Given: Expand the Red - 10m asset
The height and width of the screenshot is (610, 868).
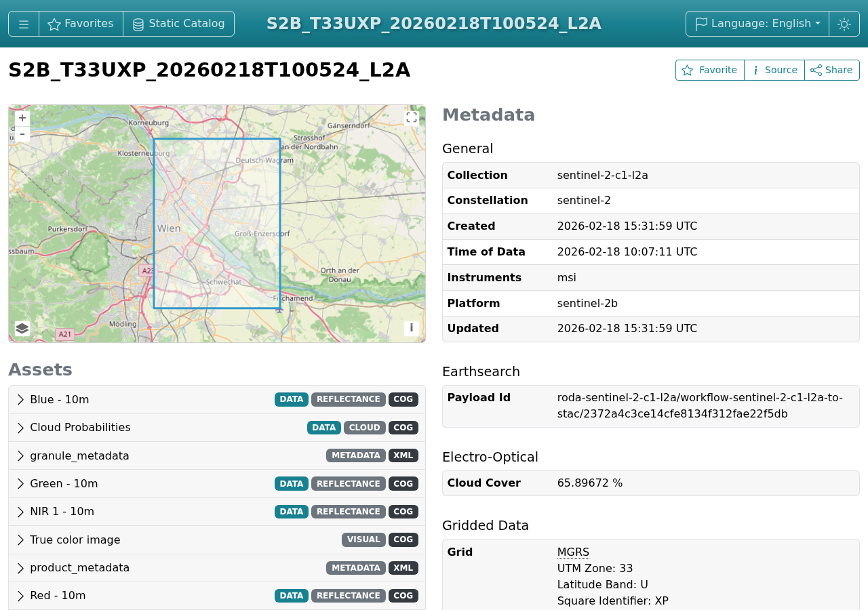Looking at the screenshot, I should click(217, 596).
